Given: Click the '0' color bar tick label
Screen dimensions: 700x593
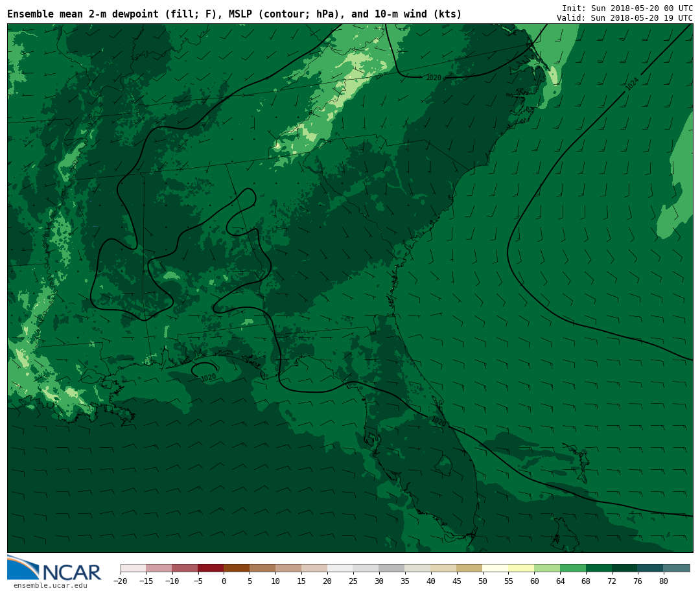Looking at the screenshot, I should (x=224, y=581).
